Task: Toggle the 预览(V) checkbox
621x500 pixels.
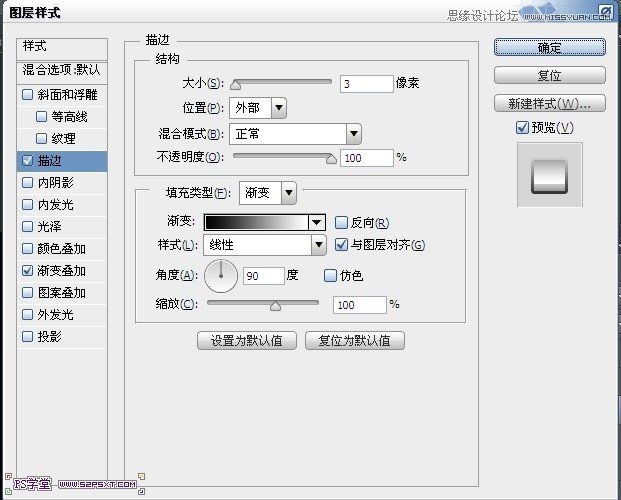Action: click(522, 128)
